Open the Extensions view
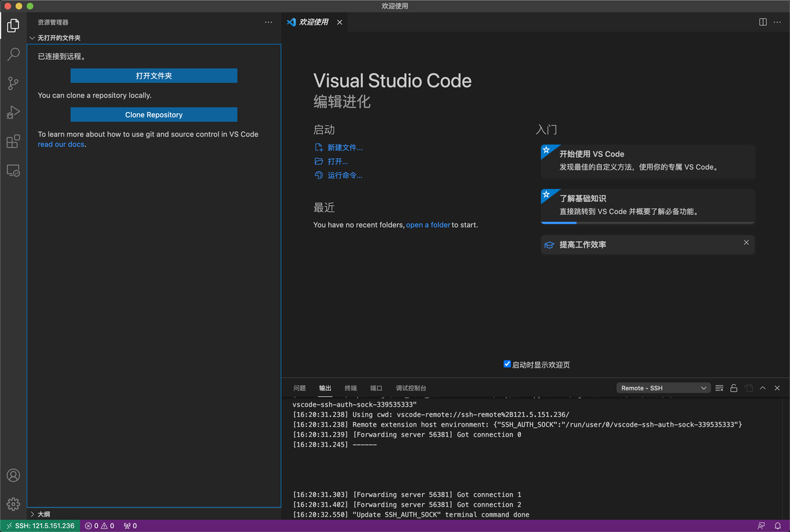Image resolution: width=790 pixels, height=532 pixels. point(13,142)
